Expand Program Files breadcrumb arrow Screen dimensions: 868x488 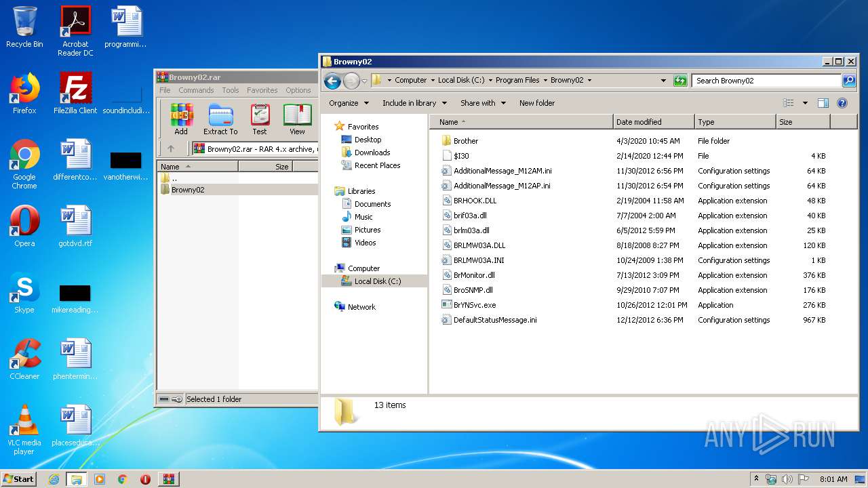point(545,80)
